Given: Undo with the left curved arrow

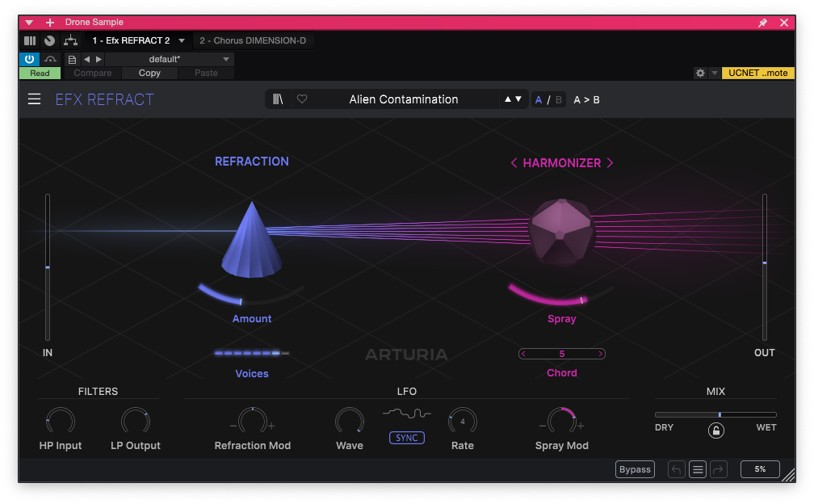Looking at the screenshot, I should click(677, 469).
